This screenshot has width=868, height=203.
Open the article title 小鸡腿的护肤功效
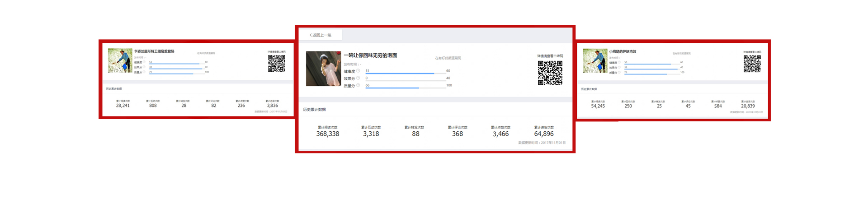click(x=623, y=51)
